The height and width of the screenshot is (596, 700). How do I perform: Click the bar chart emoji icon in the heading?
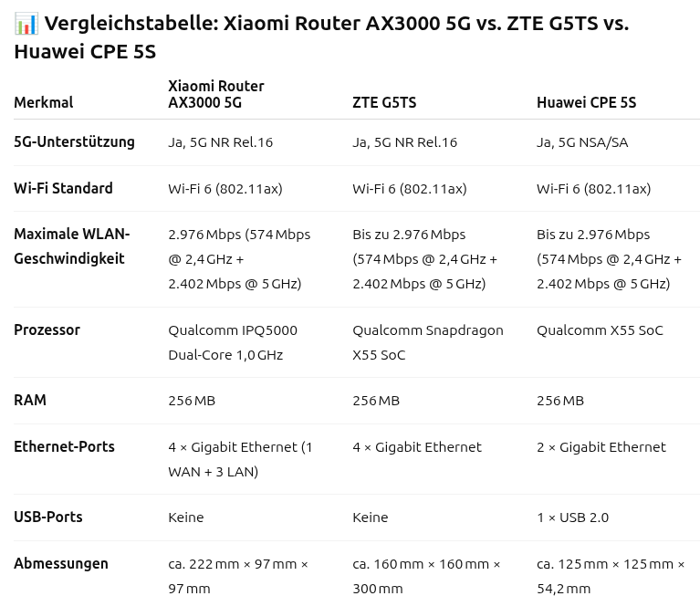point(26,24)
